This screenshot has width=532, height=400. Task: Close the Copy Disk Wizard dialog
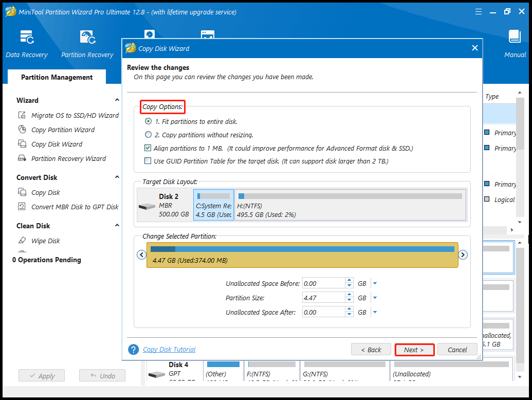pos(474,48)
